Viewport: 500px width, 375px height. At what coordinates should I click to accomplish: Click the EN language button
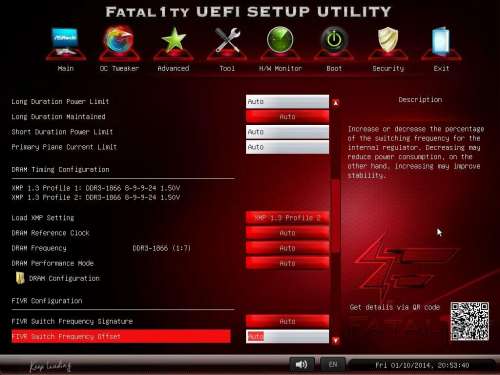click(333, 364)
